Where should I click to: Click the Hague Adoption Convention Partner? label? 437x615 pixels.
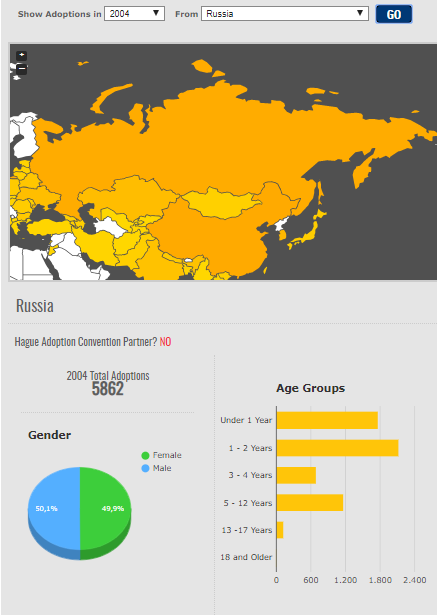click(86, 342)
